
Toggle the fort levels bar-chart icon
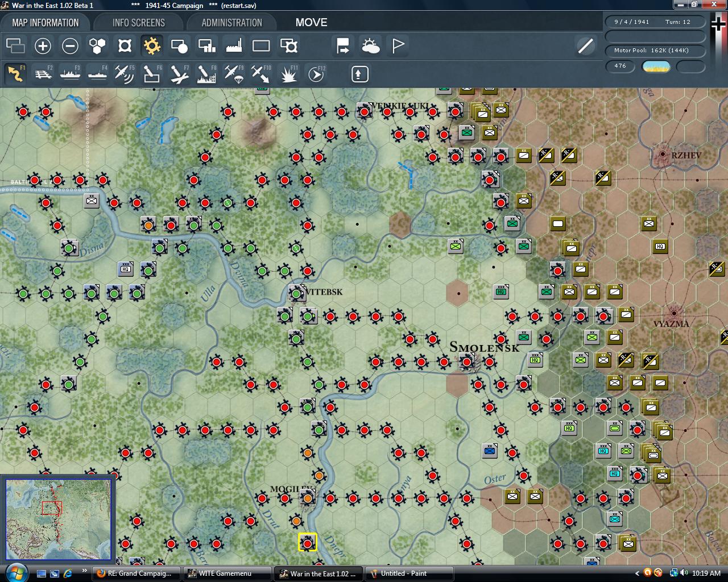tap(206, 46)
